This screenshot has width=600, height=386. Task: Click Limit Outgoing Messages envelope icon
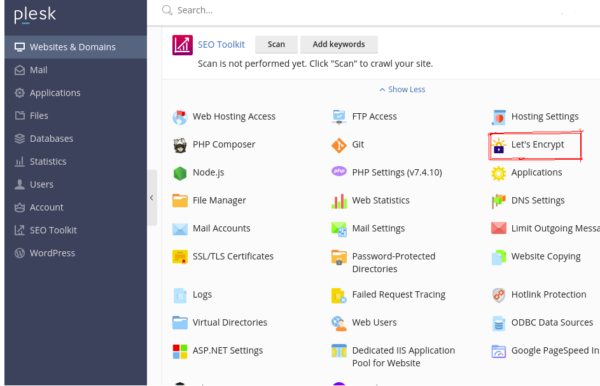[498, 228]
